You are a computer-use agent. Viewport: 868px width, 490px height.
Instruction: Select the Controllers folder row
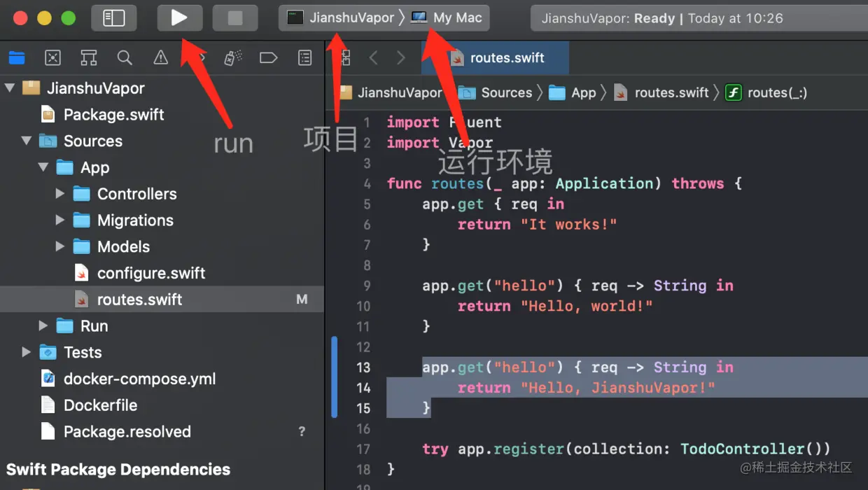point(162,194)
